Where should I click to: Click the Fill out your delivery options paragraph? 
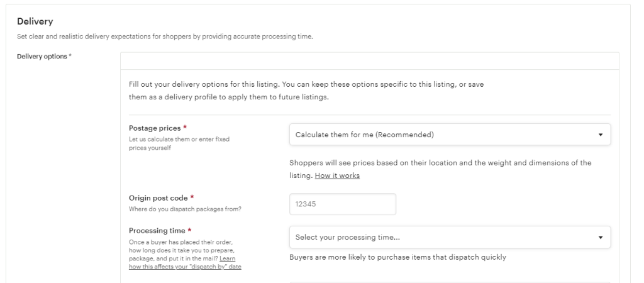[306, 91]
